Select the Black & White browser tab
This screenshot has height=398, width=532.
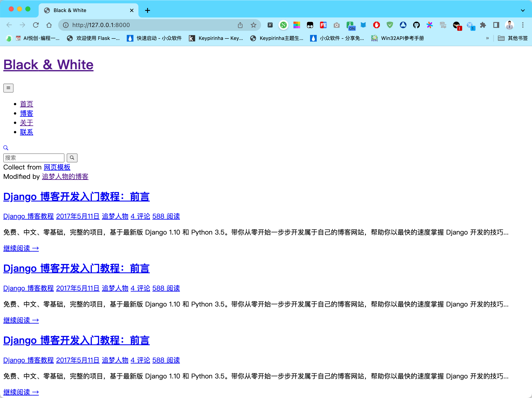89,10
